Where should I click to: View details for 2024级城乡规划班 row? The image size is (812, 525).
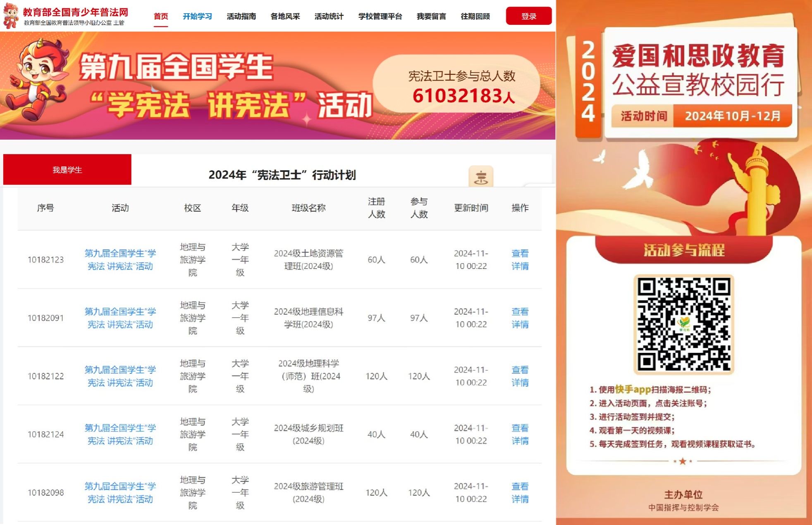pos(520,435)
